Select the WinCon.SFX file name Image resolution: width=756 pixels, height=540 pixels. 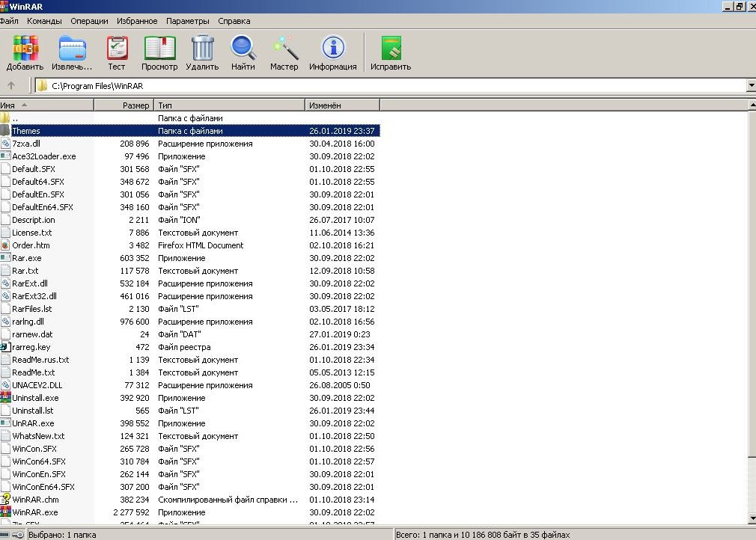coord(34,449)
